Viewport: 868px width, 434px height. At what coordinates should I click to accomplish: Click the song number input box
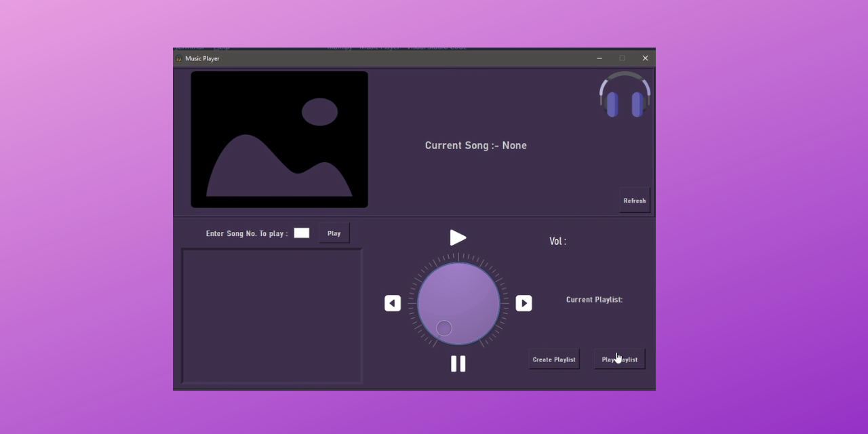click(x=301, y=233)
